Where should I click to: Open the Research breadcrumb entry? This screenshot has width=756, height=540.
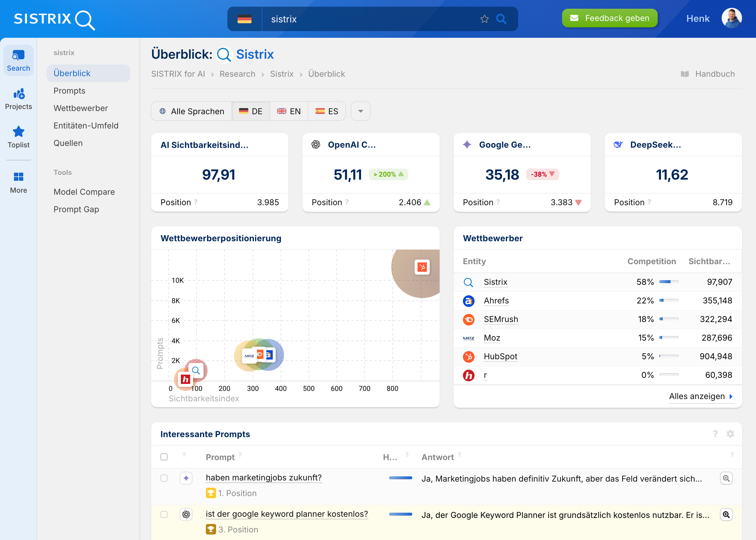237,74
